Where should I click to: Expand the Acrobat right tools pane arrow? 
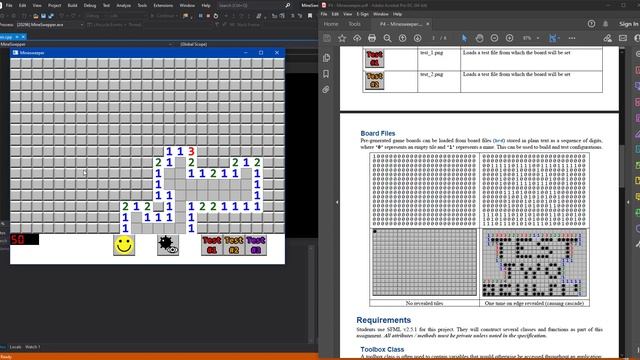[x=628, y=202]
